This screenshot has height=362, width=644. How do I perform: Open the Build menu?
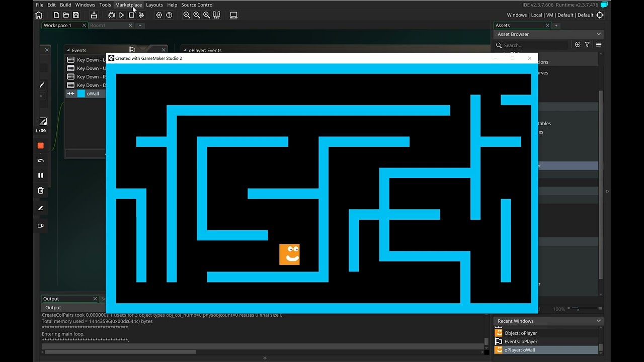(x=65, y=5)
